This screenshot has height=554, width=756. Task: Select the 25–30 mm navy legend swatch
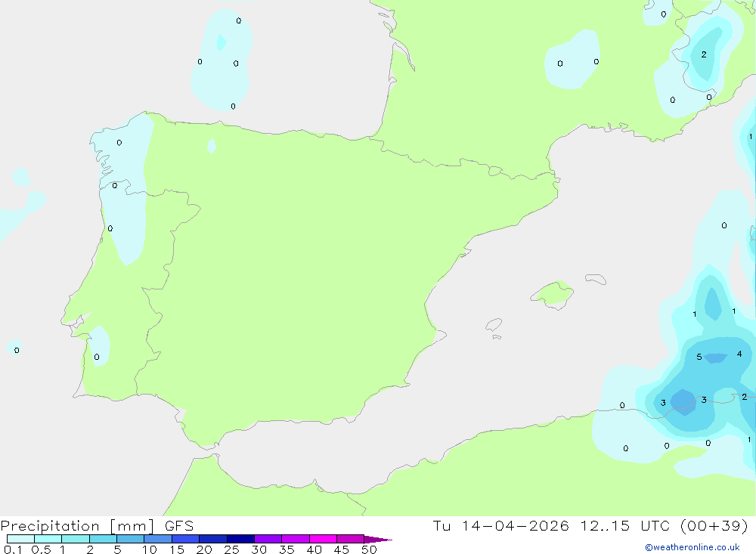240,539
